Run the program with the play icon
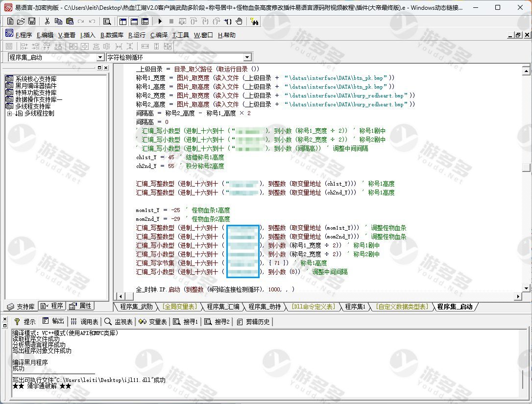 click(x=160, y=21)
